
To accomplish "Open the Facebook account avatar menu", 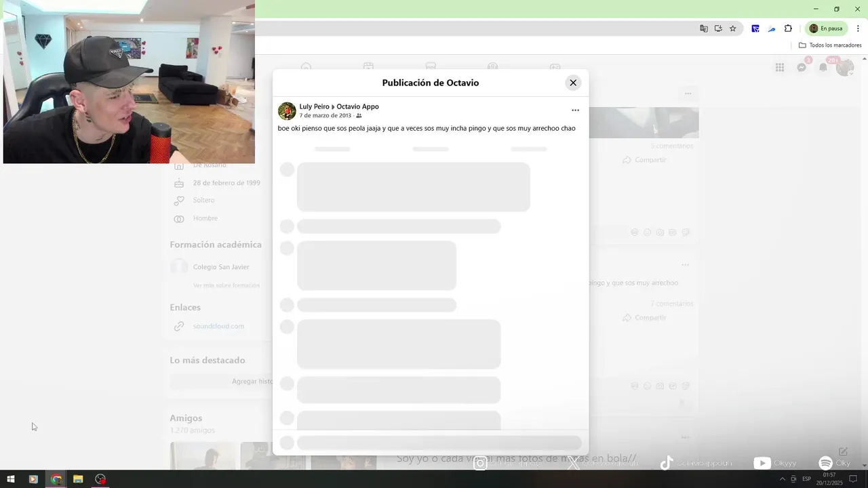I will tap(845, 67).
